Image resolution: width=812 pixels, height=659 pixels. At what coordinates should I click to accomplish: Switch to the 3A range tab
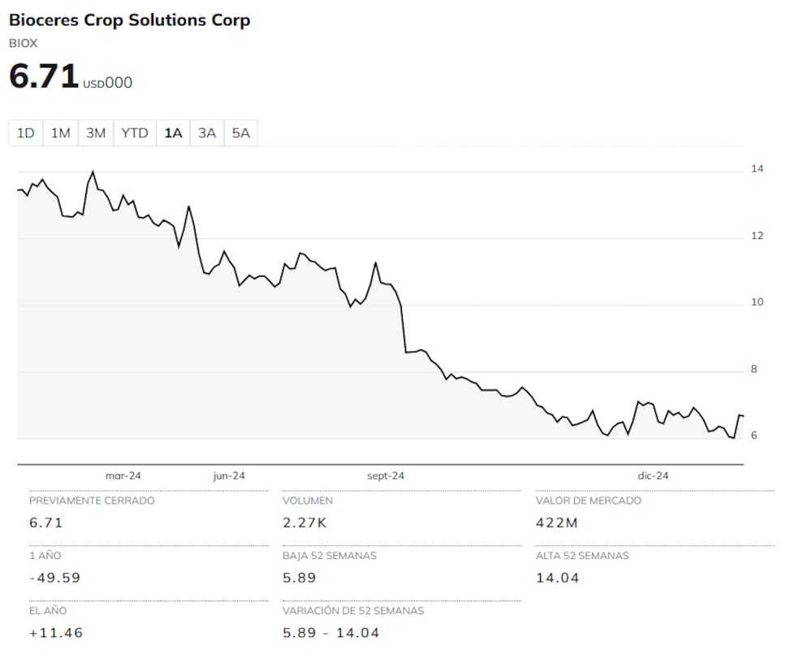click(207, 133)
